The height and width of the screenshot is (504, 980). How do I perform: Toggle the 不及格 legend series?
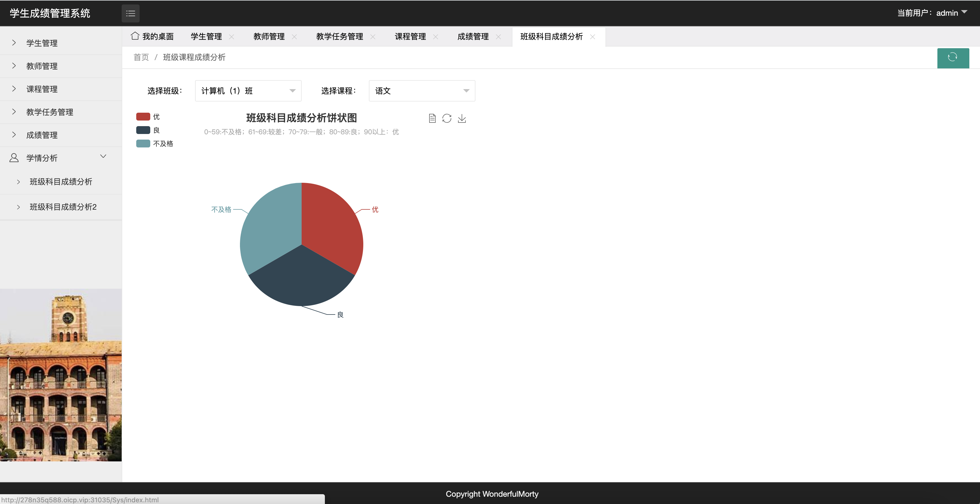click(144, 144)
